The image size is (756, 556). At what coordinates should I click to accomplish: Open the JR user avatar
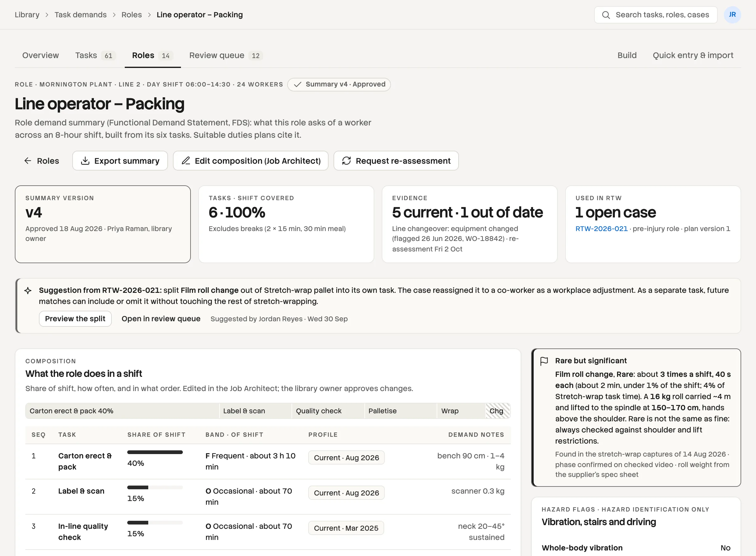pos(732,15)
